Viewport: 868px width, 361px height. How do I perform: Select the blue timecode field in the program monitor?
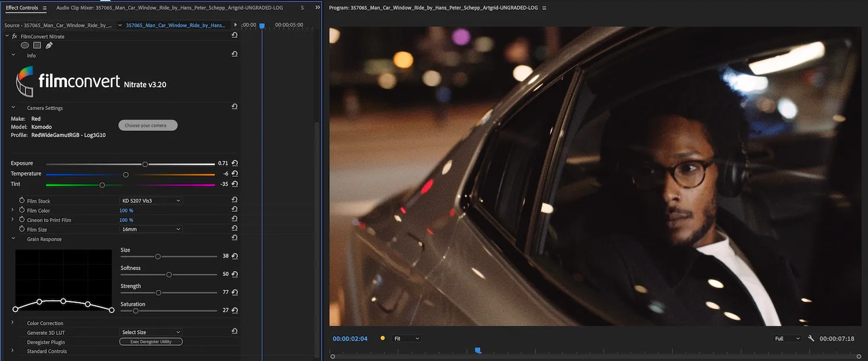(x=350, y=338)
